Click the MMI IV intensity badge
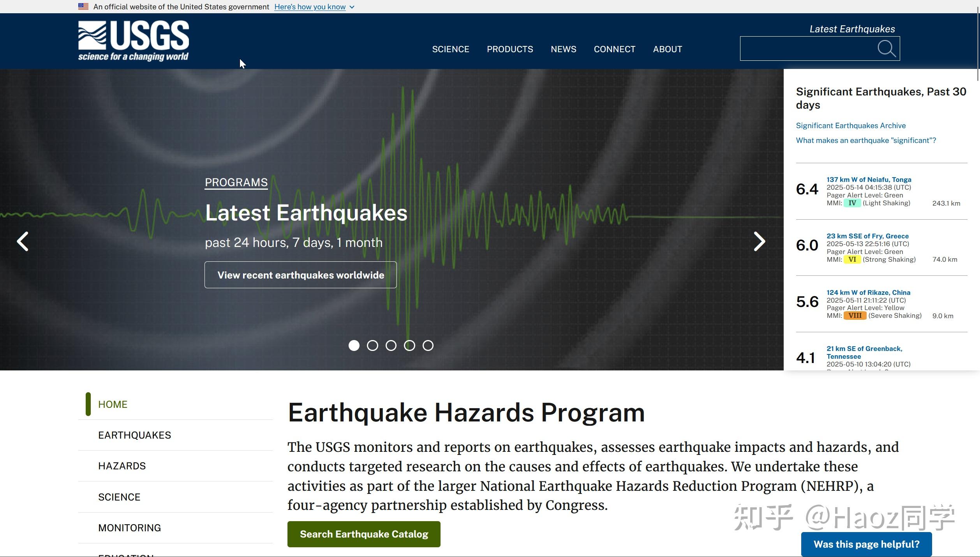This screenshot has width=980, height=557. [852, 203]
